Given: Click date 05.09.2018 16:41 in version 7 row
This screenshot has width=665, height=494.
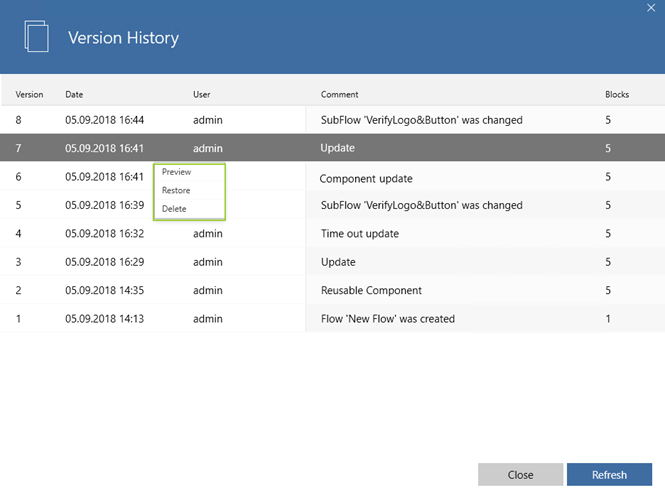Looking at the screenshot, I should pyautogui.click(x=104, y=148).
